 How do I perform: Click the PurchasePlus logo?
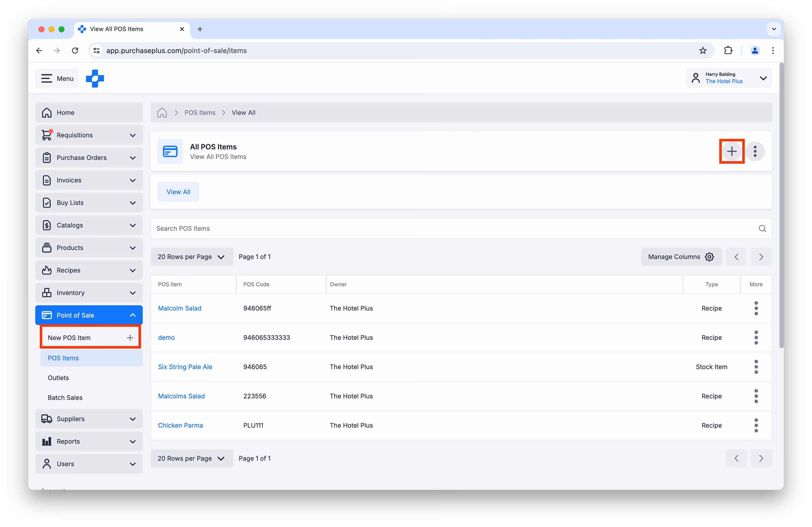point(95,78)
